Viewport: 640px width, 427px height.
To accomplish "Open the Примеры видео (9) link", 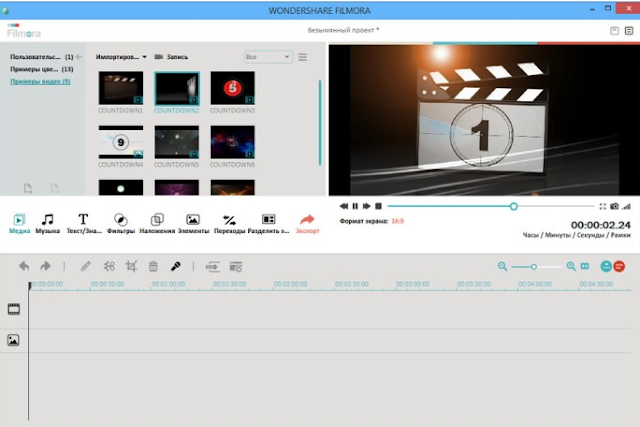I will [x=40, y=81].
